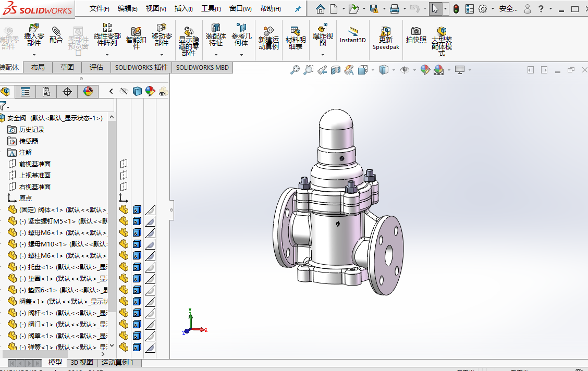Image resolution: width=588 pixels, height=371 pixels.
Task: Switch to the 运动算例 1 tab
Action: (x=117, y=363)
